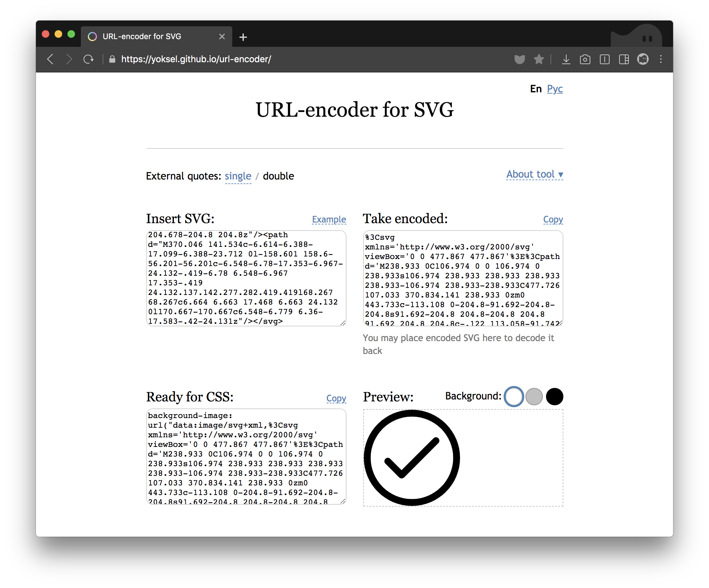Select double external quotes
Image resolution: width=709 pixels, height=588 pixels.
278,176
